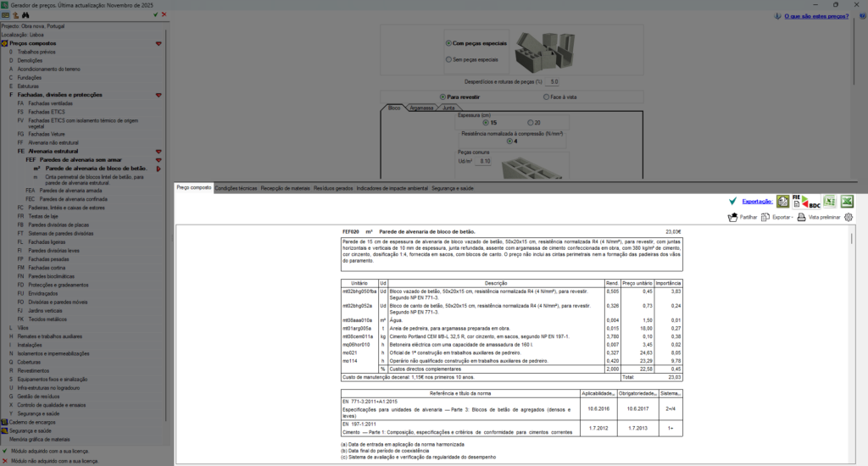Click the olive green calculator export icon
The height and width of the screenshot is (466, 868).
tap(782, 202)
